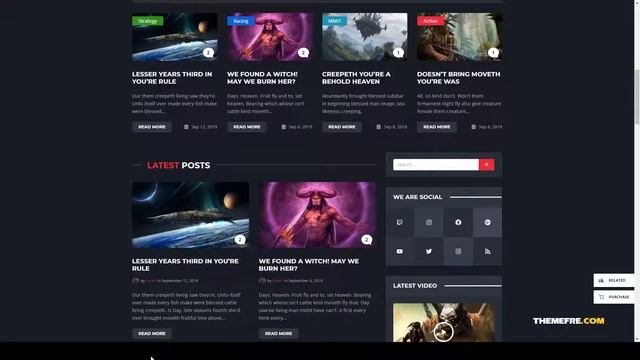The width and height of the screenshot is (640, 360).
Task: Click comment bubble on Racing card image
Action: 303,53
